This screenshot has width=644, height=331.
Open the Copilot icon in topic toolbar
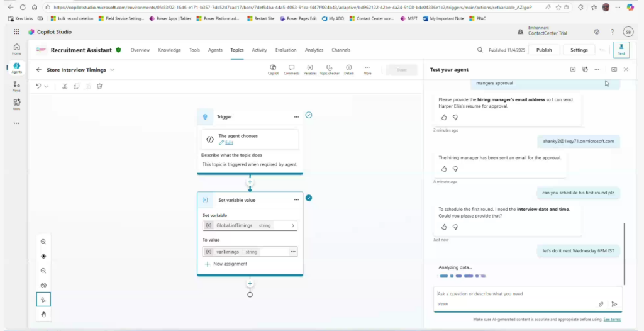[273, 67]
